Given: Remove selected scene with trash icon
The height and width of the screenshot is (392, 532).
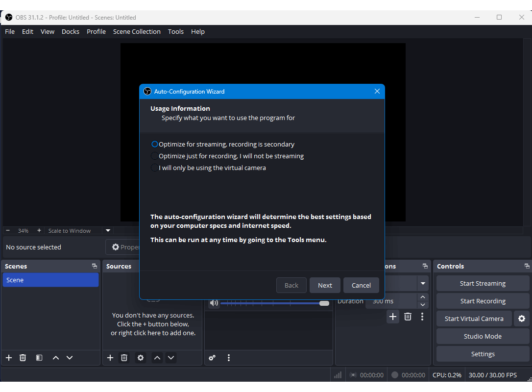Looking at the screenshot, I should [23, 358].
